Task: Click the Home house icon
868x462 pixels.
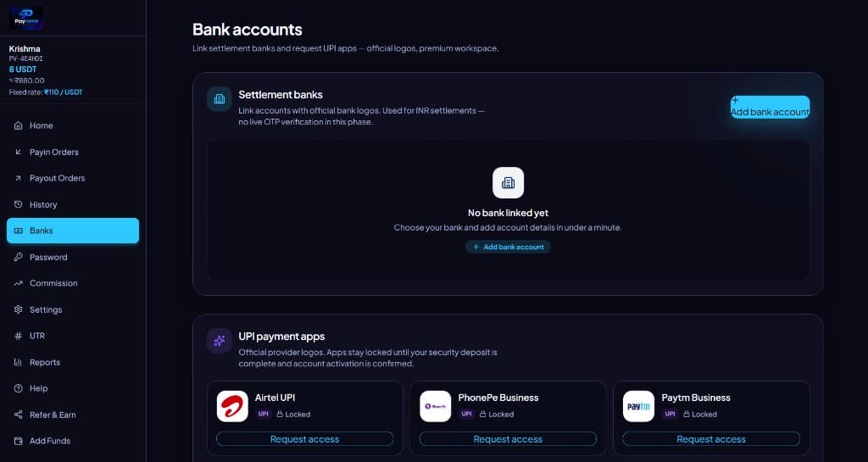Action: tap(19, 125)
